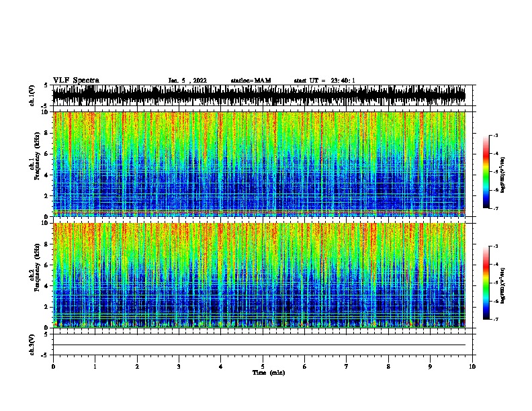Click the 0 tick on time axis
The image size is (532, 411).
(x=53, y=367)
